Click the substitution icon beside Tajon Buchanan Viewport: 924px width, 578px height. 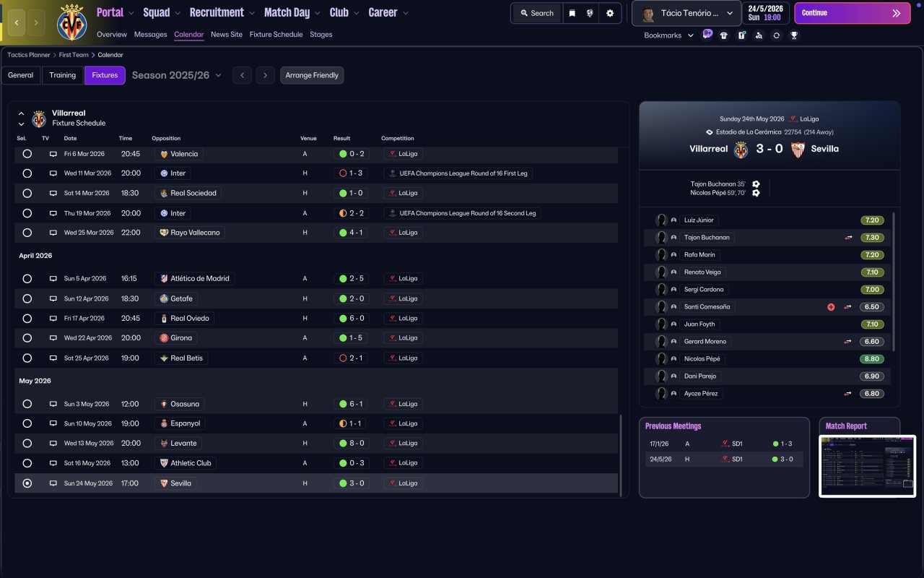coord(848,238)
